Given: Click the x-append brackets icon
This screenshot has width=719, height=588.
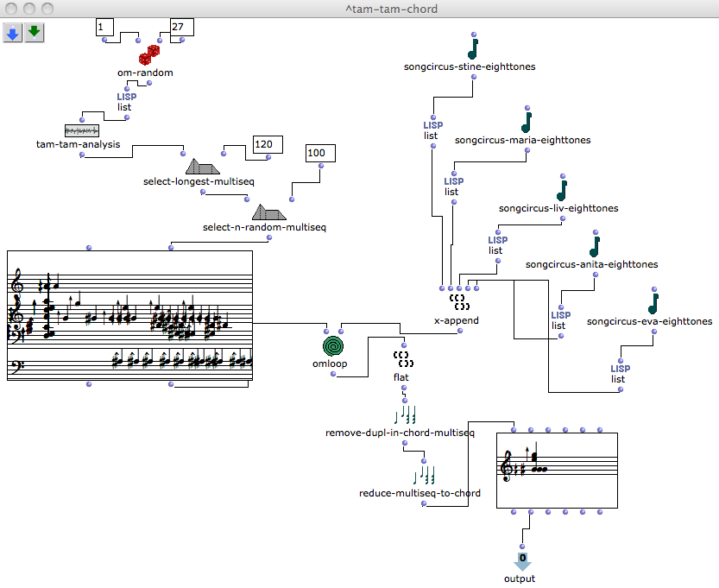Looking at the screenshot, I should click(x=461, y=302).
